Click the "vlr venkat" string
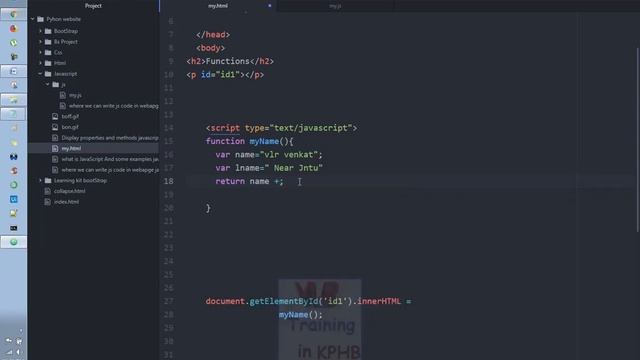Screen dimensions: 640x360 point(289,155)
